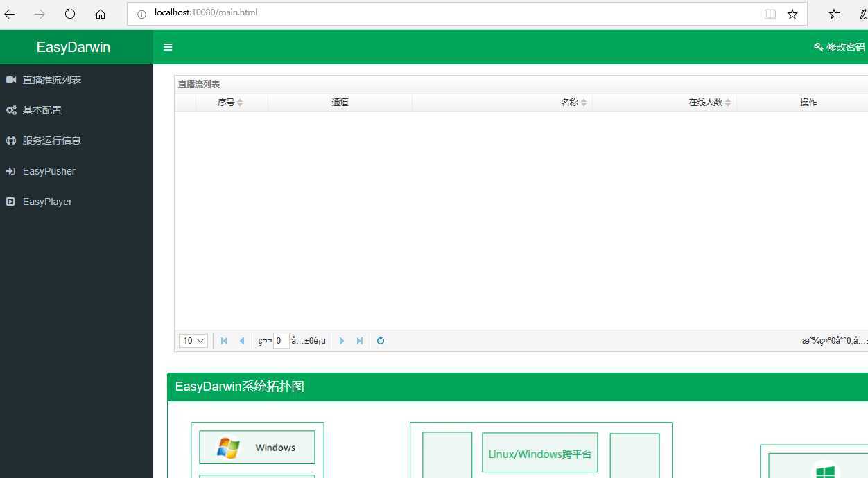Click the page number input field

(x=281, y=341)
